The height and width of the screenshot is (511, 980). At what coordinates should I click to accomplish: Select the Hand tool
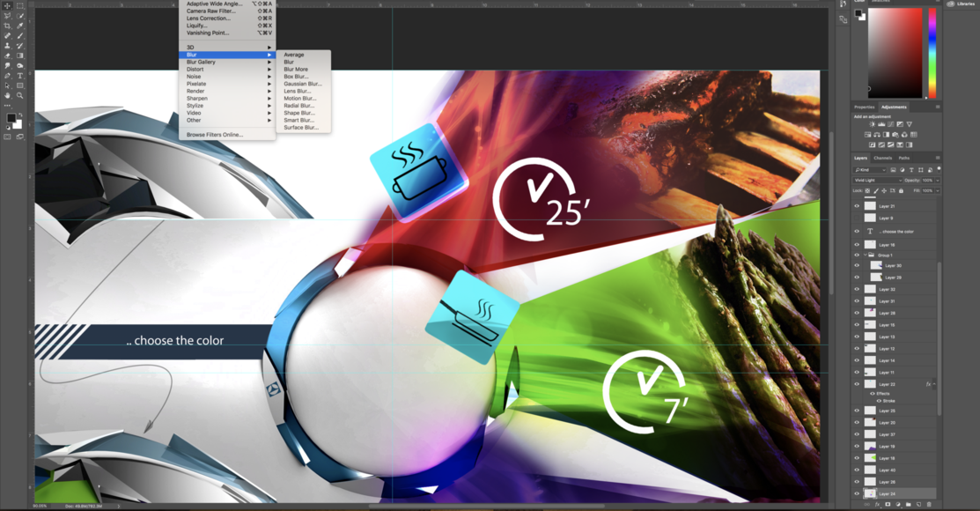(8, 96)
